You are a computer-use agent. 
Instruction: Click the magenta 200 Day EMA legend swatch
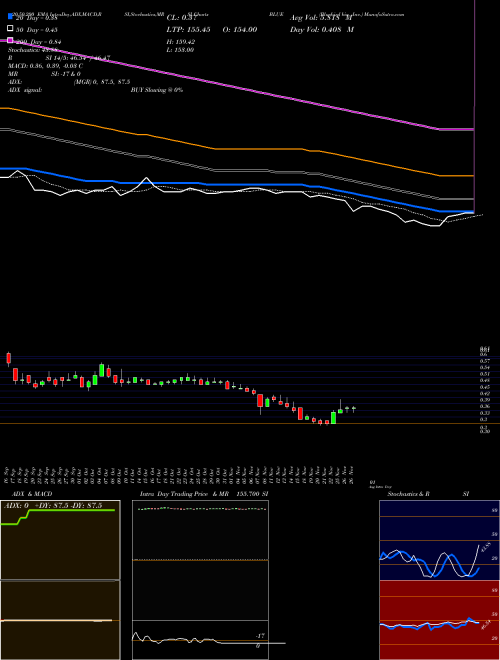(10, 41)
